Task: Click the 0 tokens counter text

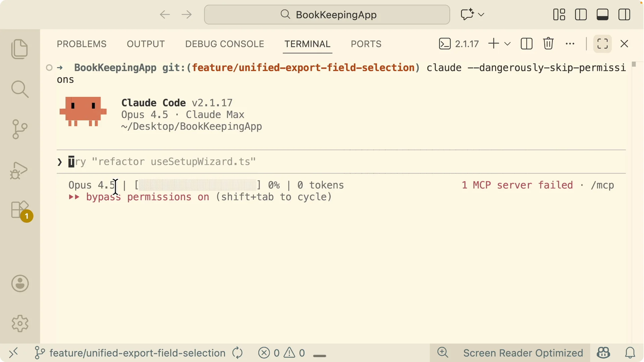Action: (320, 185)
